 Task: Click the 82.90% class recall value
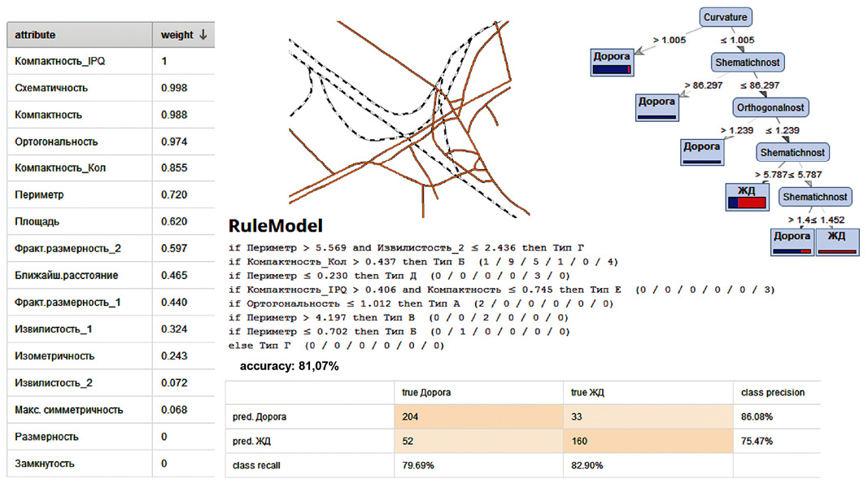tap(587, 465)
